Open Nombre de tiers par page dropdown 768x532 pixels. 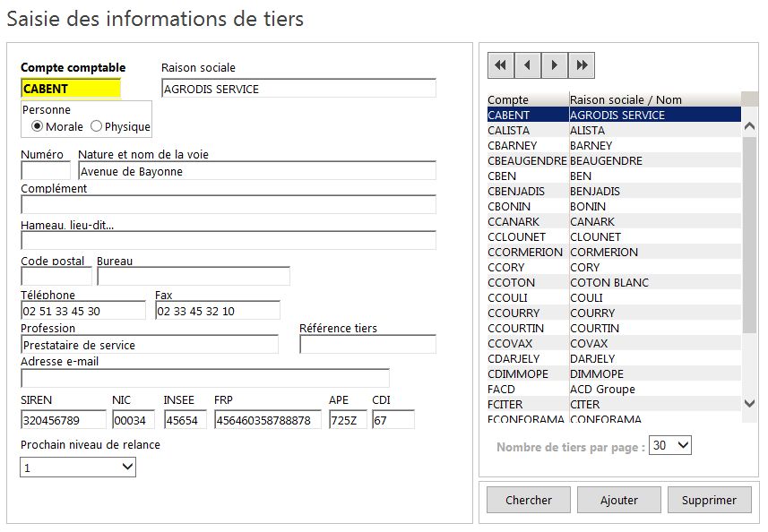click(671, 445)
